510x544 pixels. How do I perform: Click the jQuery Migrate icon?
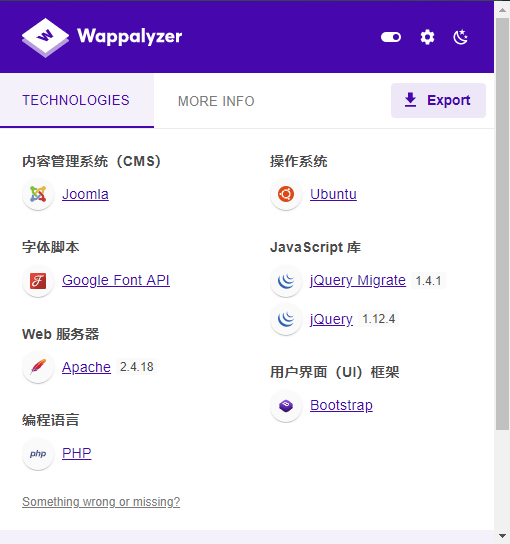coord(286,281)
